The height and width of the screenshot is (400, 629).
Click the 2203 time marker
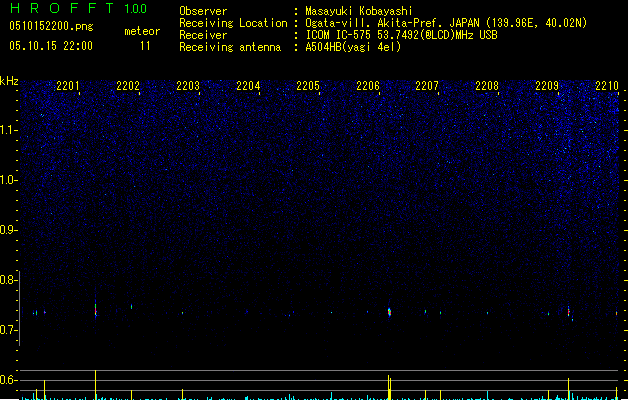pyautogui.click(x=188, y=86)
